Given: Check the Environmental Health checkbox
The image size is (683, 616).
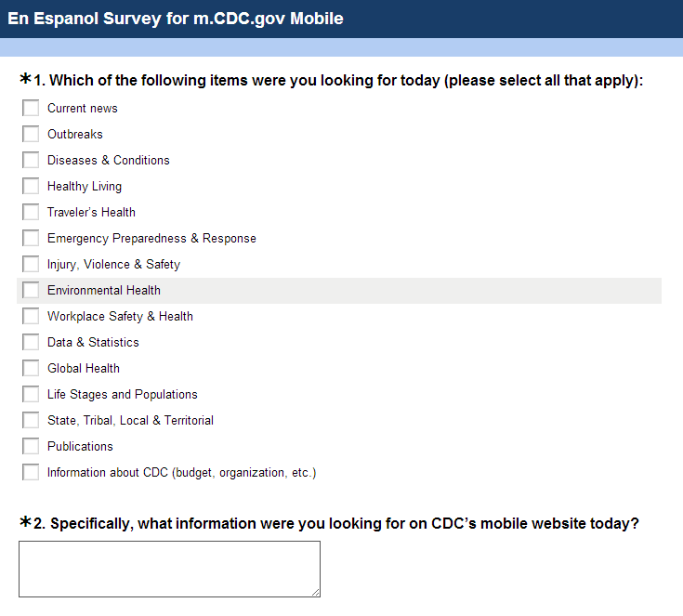Looking at the screenshot, I should point(31,290).
